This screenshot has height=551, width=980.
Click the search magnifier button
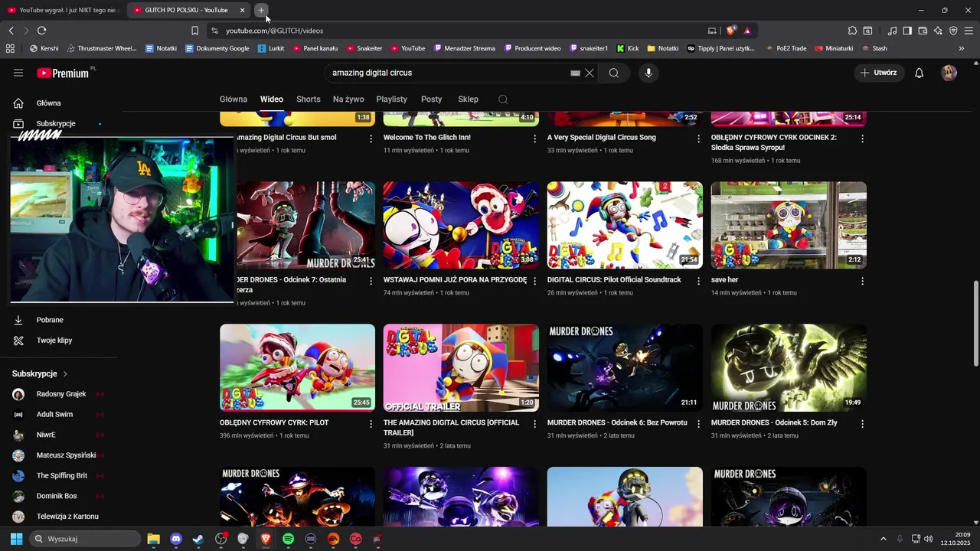614,73
